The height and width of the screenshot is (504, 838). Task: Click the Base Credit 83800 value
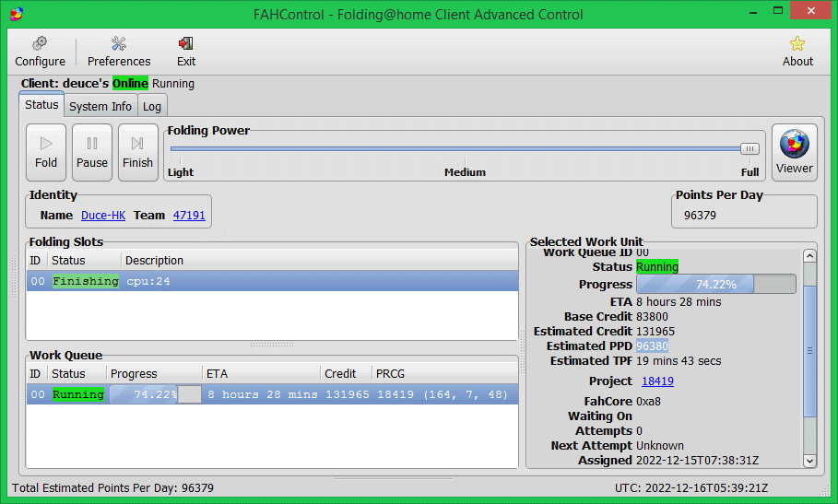pos(652,317)
